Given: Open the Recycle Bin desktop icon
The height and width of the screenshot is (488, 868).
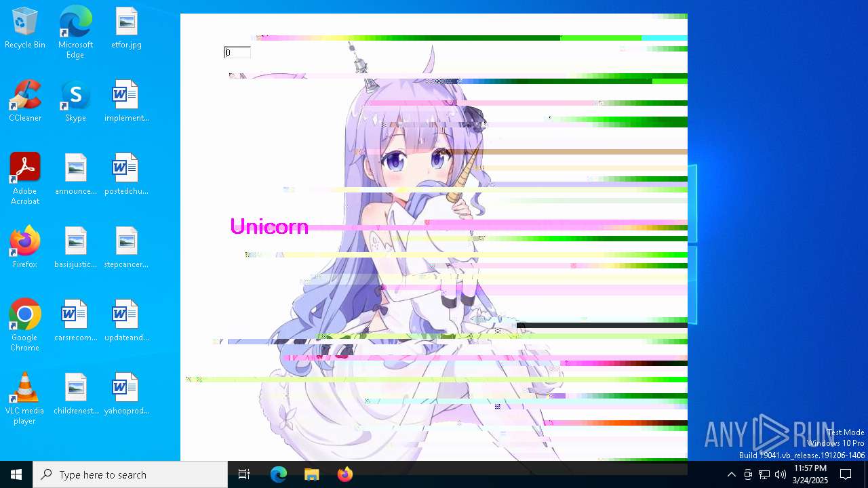Looking at the screenshot, I should click(25, 28).
